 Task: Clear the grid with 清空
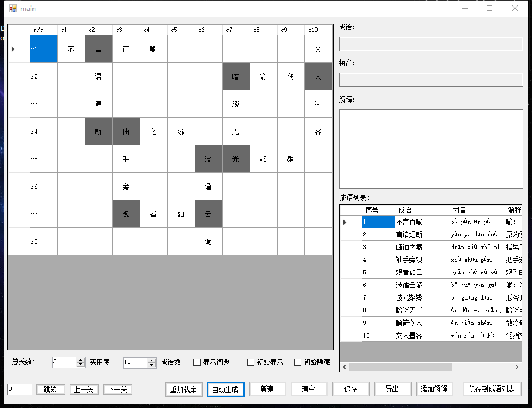pos(309,389)
